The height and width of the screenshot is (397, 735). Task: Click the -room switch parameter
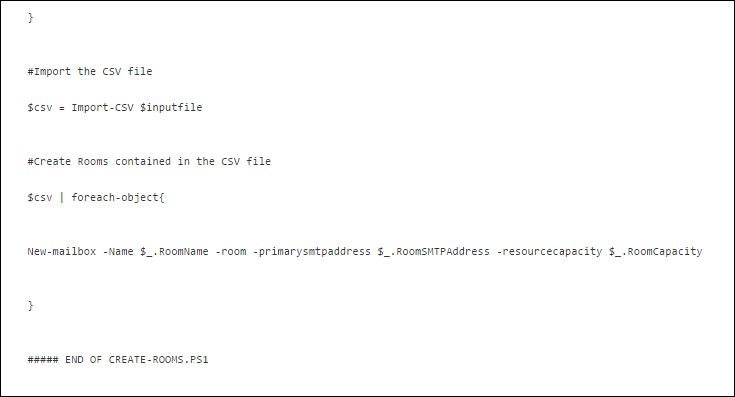[x=231, y=251]
